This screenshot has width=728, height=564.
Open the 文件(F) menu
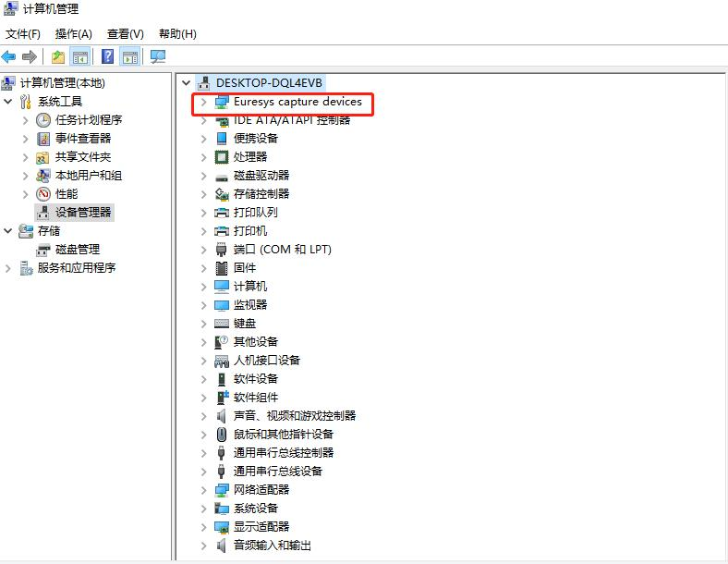(x=23, y=33)
